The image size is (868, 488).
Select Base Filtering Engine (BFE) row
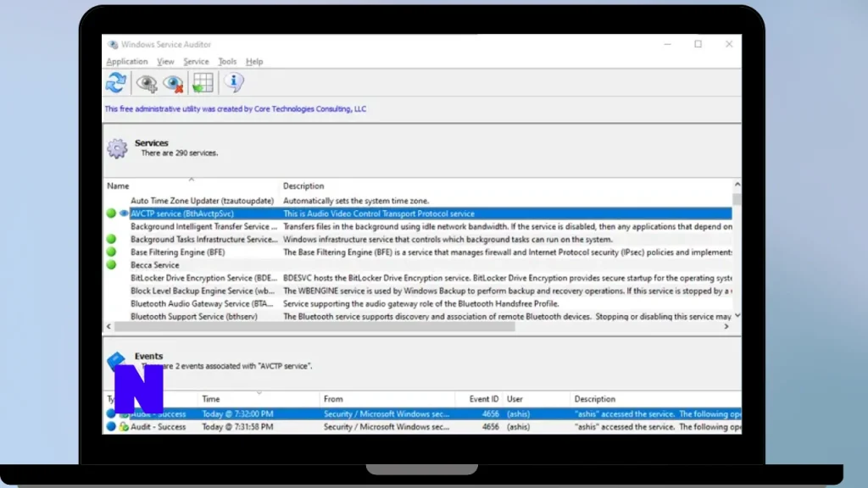[418, 252]
